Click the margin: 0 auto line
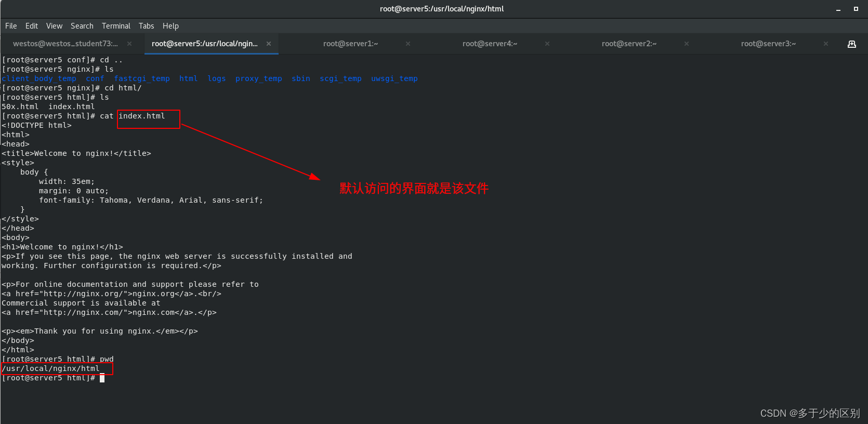This screenshot has width=868, height=424. click(x=74, y=191)
